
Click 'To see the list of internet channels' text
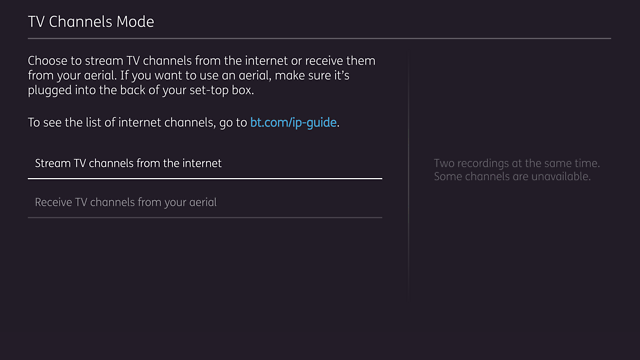click(x=122, y=123)
